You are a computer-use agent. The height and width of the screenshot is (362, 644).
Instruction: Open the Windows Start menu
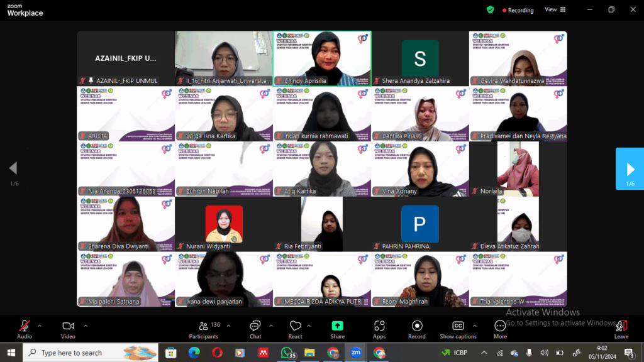[11, 353]
